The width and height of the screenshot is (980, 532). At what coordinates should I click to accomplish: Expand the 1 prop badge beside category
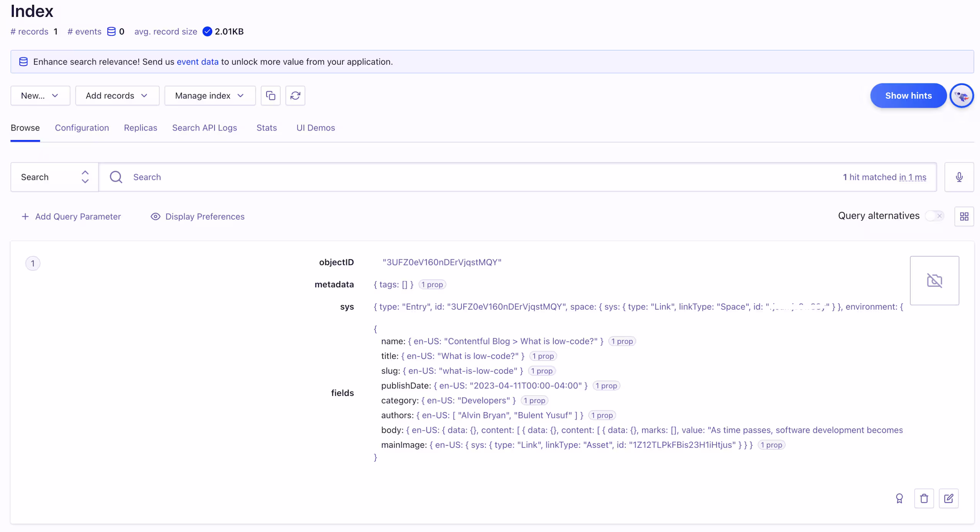[534, 400]
